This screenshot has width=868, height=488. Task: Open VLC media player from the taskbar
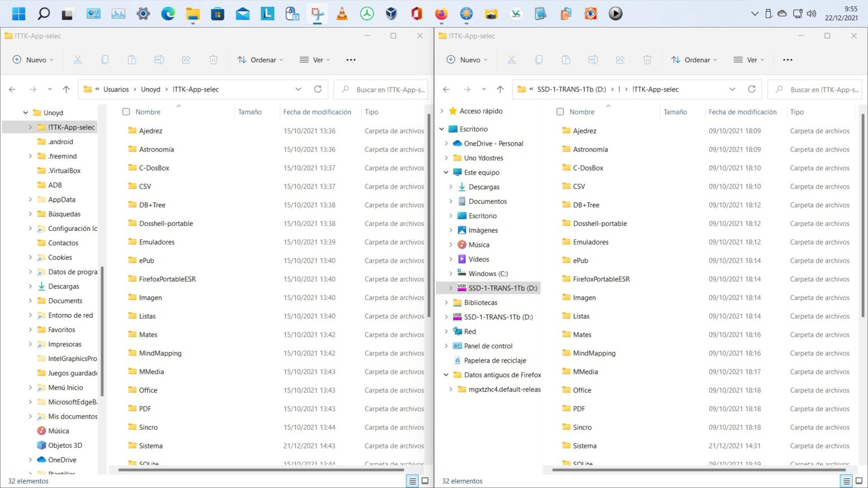342,14
